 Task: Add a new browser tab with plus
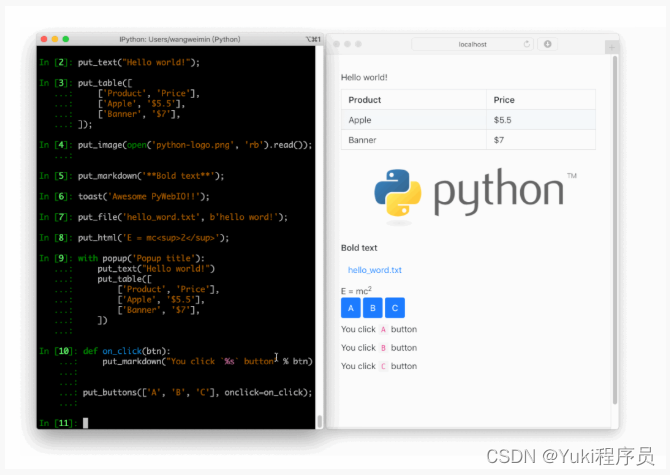point(611,46)
